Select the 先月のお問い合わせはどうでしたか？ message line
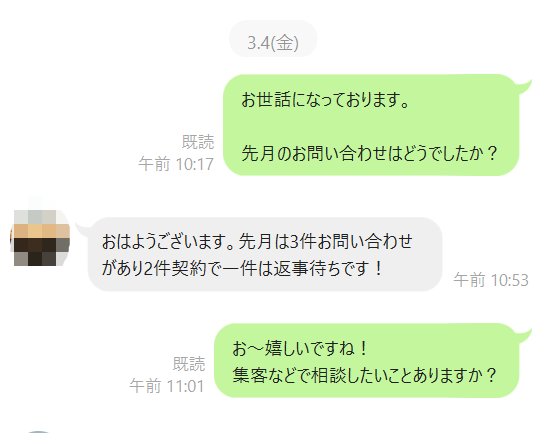Screen dimensions: 549x433 369,153
